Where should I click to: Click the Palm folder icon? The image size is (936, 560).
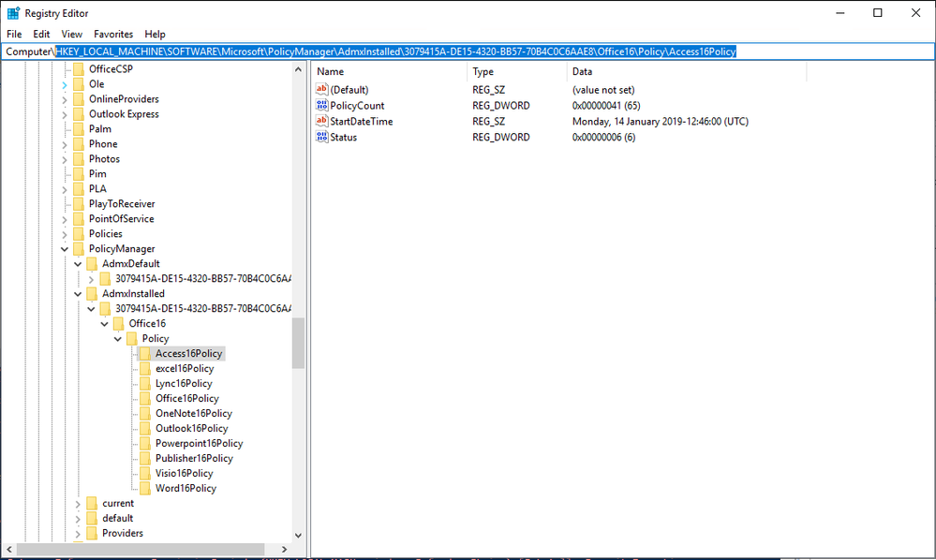[x=79, y=129]
